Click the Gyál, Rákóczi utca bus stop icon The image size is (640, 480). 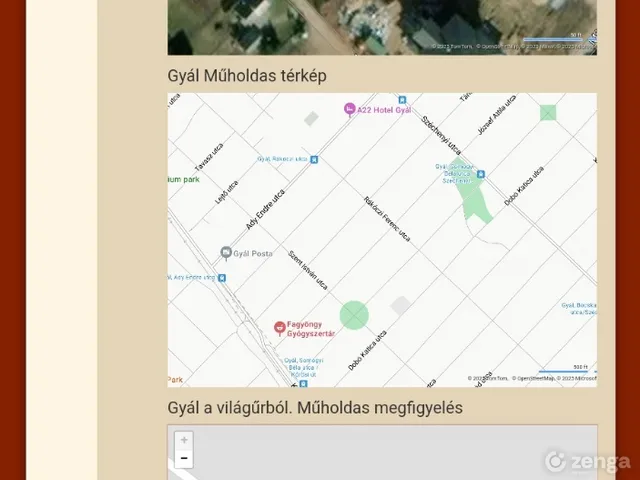[x=314, y=160]
